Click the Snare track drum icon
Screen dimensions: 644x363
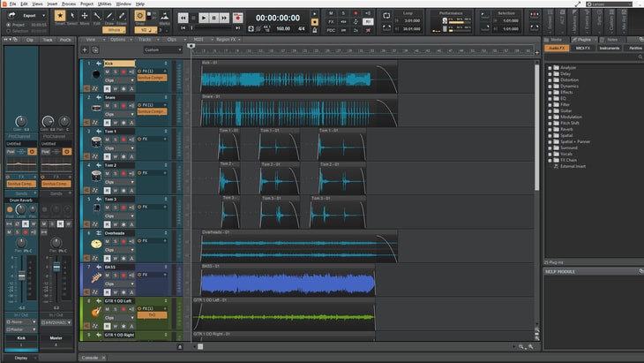[96, 108]
